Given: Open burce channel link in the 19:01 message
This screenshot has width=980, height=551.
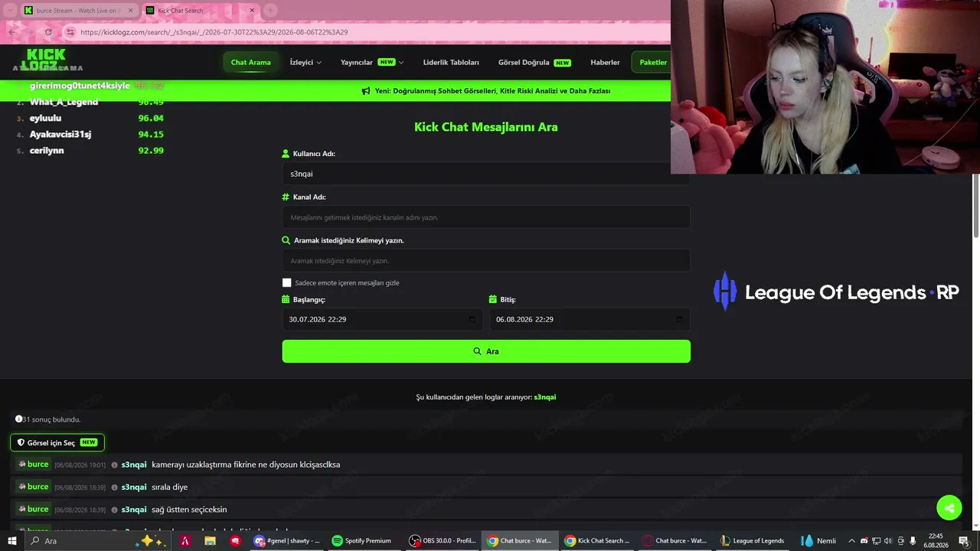Looking at the screenshot, I should (34, 465).
